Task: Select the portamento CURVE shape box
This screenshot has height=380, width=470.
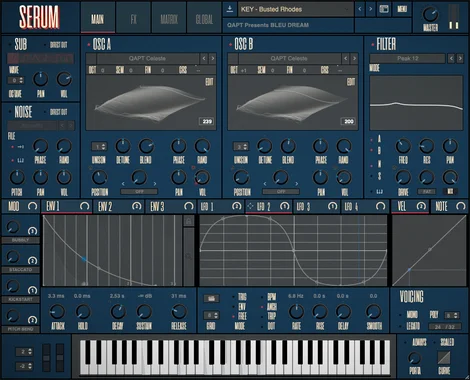Action: 444,357
